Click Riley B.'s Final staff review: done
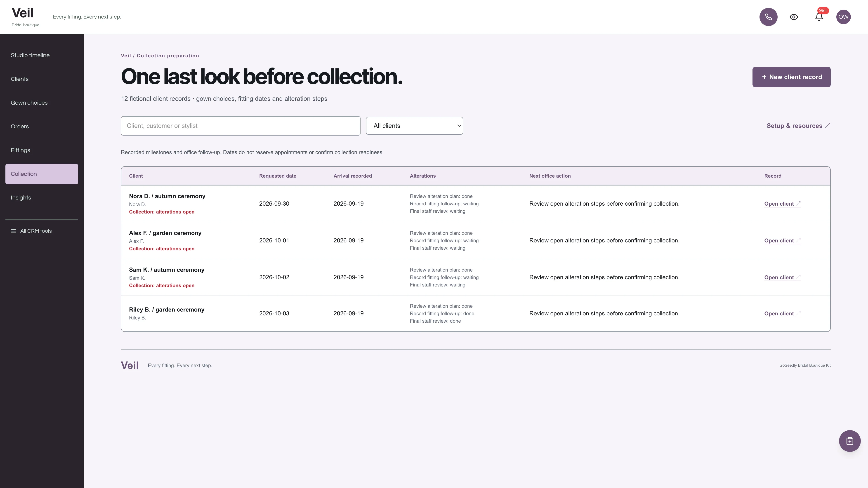Viewport: 868px width, 488px height. pos(435,321)
